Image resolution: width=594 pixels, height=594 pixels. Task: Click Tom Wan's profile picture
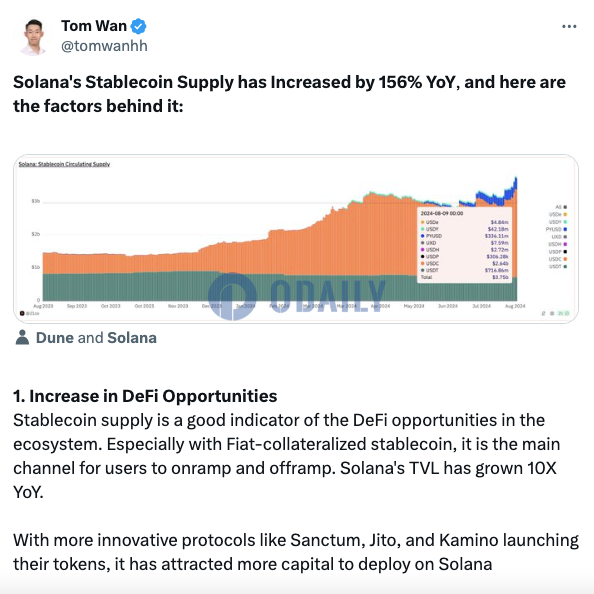click(x=33, y=36)
